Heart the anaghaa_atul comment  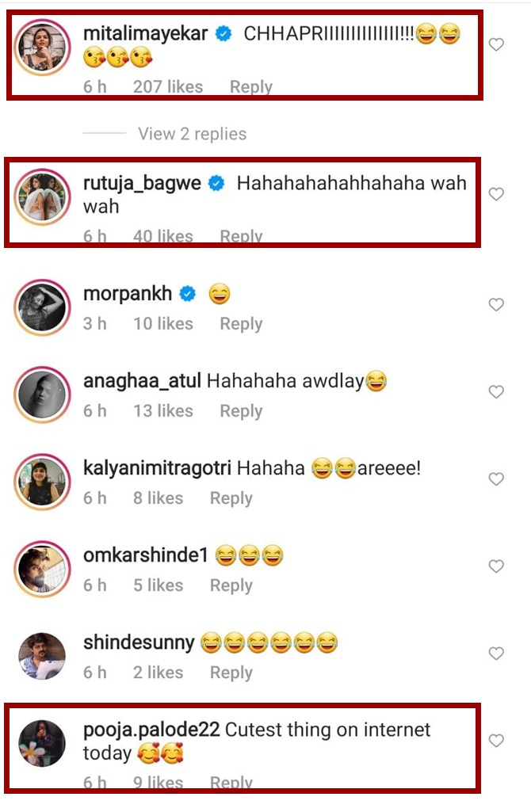click(496, 392)
